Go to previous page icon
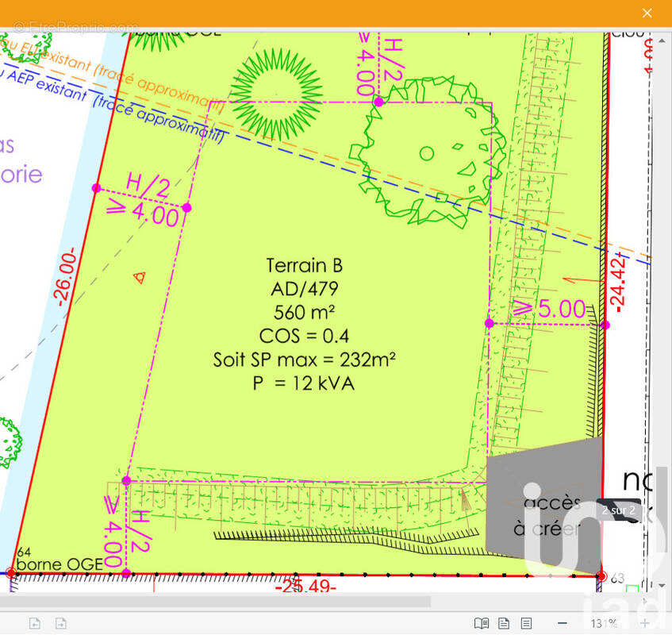The height and width of the screenshot is (635, 672). pos(35,623)
